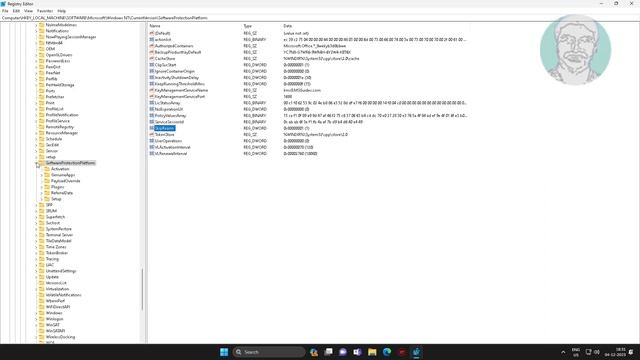Click the tree pane vertical scrollbar
The image size is (640, 360).
coord(142,289)
